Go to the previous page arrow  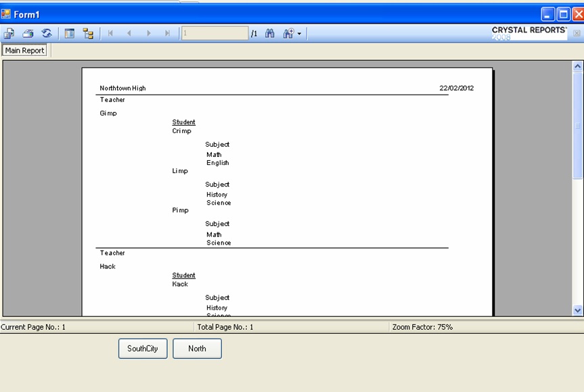129,32
